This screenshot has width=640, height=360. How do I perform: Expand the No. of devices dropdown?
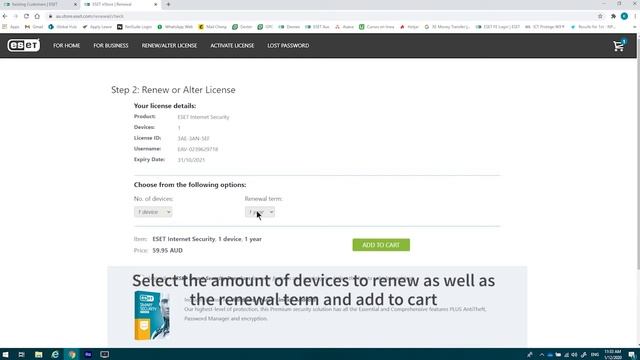[153, 212]
